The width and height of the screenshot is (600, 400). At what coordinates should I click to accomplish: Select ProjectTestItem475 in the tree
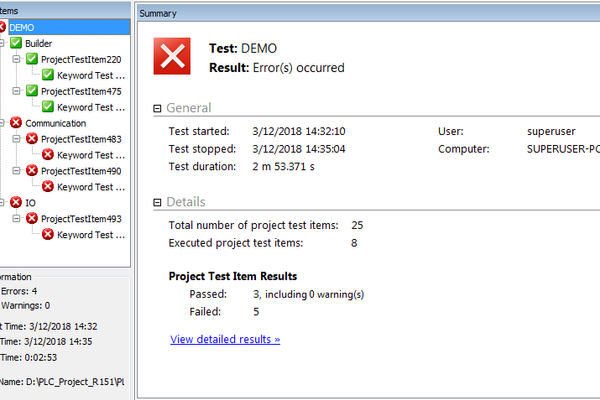pyautogui.click(x=81, y=91)
